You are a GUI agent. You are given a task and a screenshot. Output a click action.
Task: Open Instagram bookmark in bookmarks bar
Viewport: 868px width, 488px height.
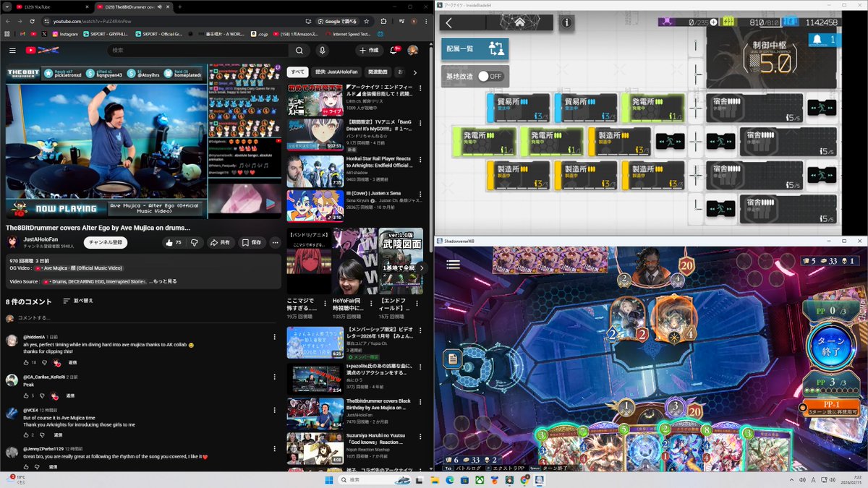[x=64, y=34]
